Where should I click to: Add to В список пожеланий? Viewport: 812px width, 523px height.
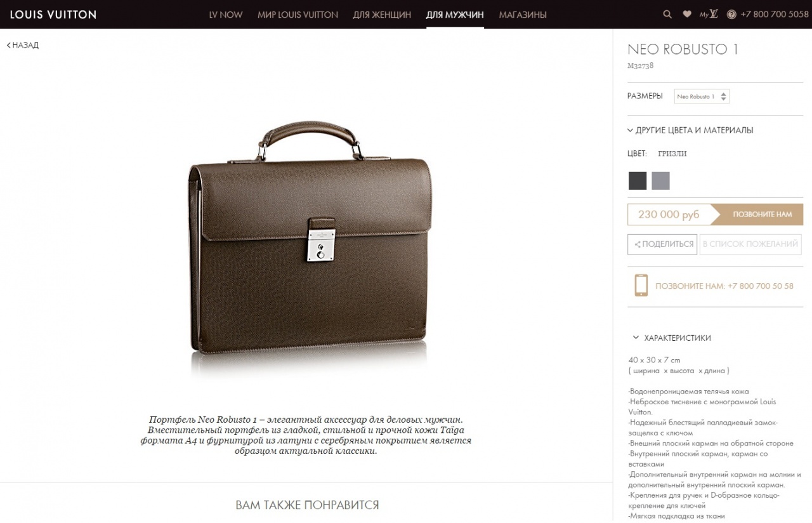(750, 244)
